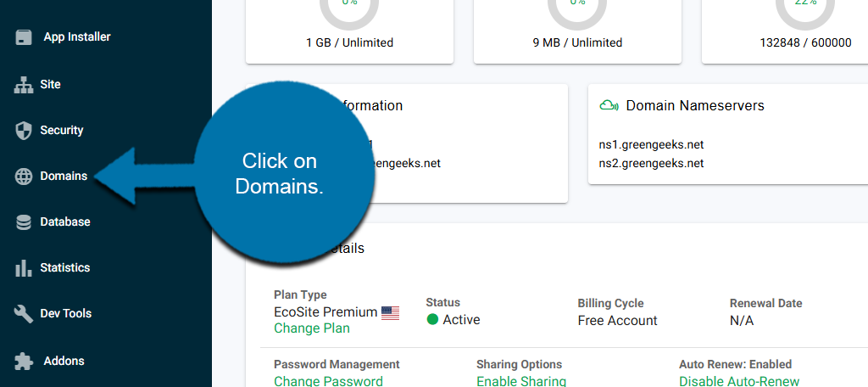Click the US flag beside EcoSite Premium
Image resolution: width=868 pixels, height=387 pixels.
[390, 313]
